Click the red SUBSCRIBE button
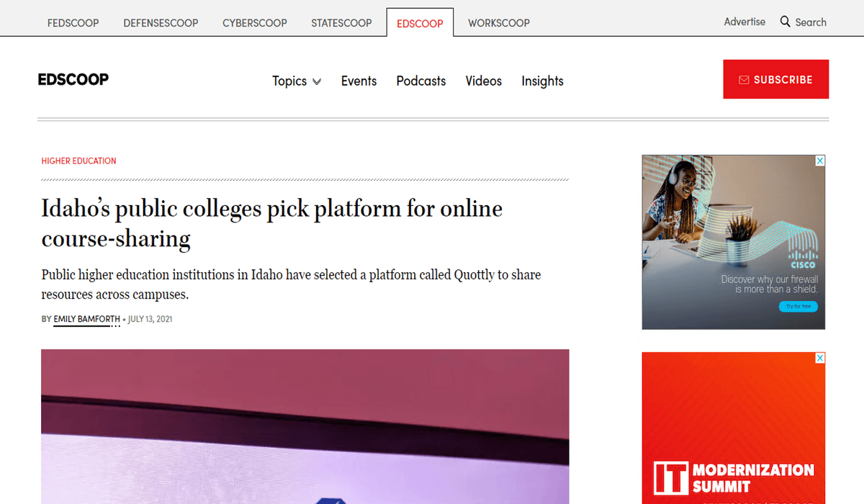 pos(775,79)
